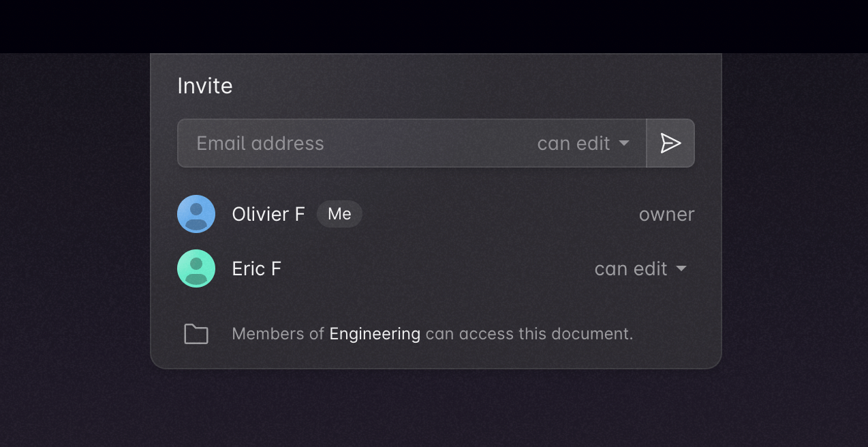This screenshot has width=868, height=447.
Task: Click the "Me" badge next to Olivier F
Action: 339,214
